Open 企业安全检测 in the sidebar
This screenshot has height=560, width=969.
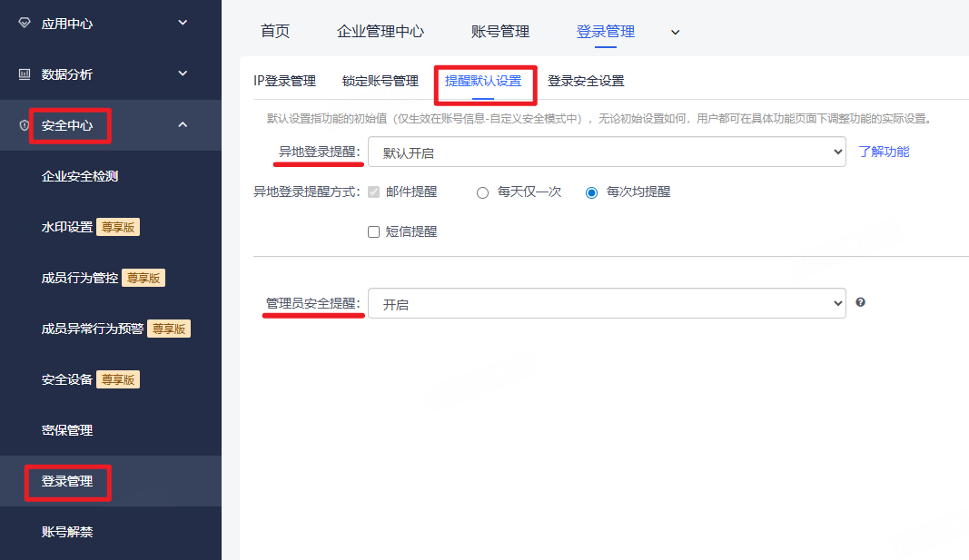[x=80, y=176]
